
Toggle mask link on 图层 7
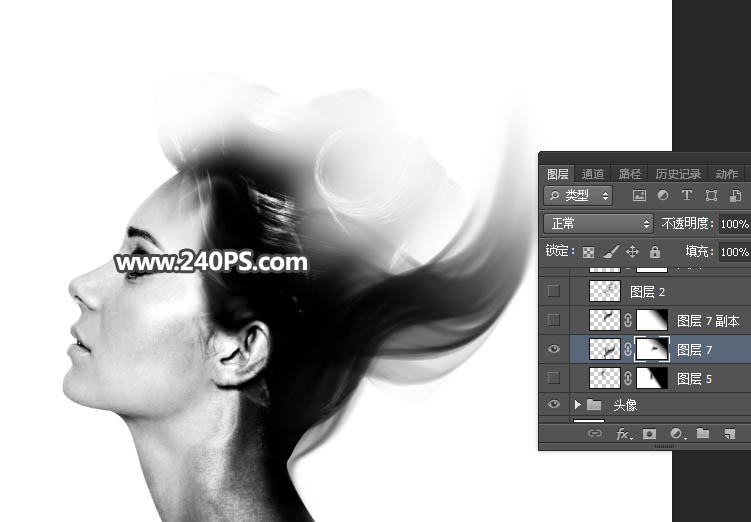[x=628, y=350]
